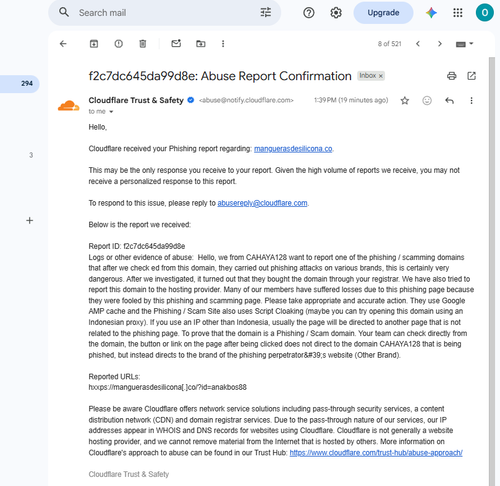Open the manguerasdesilicona.co link
Screen dimensions: 500x486
pyautogui.click(x=293, y=149)
